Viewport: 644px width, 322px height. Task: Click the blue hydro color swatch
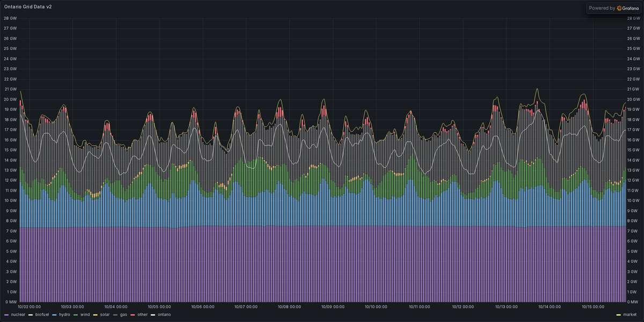click(55, 314)
